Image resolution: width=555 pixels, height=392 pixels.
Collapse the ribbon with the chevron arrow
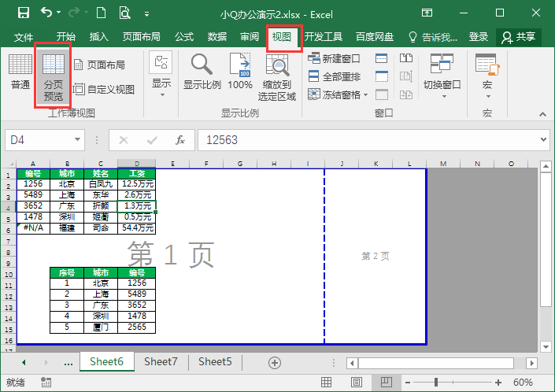coord(542,114)
